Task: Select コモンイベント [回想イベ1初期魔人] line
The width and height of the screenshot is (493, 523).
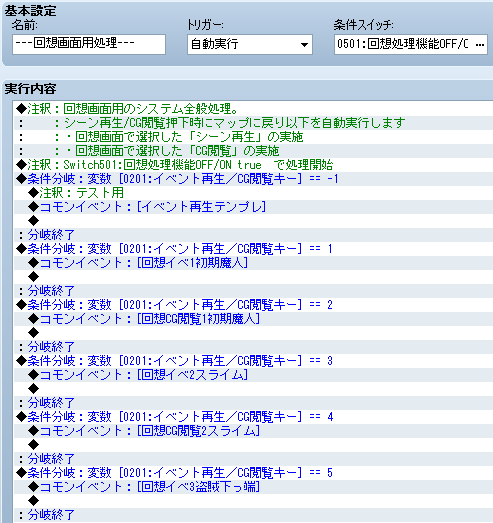Action: point(254,263)
